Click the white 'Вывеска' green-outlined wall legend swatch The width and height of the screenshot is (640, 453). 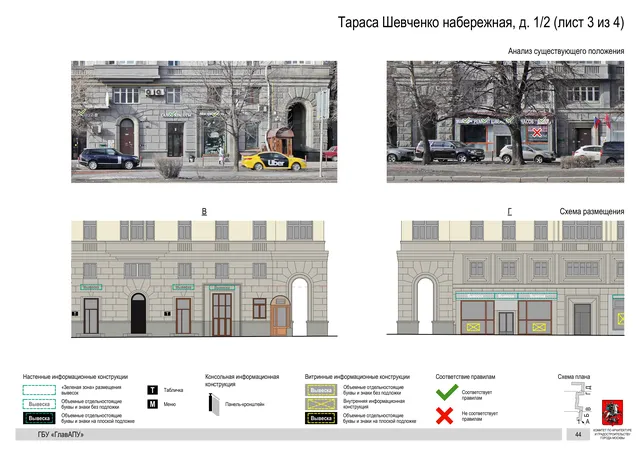coord(39,404)
